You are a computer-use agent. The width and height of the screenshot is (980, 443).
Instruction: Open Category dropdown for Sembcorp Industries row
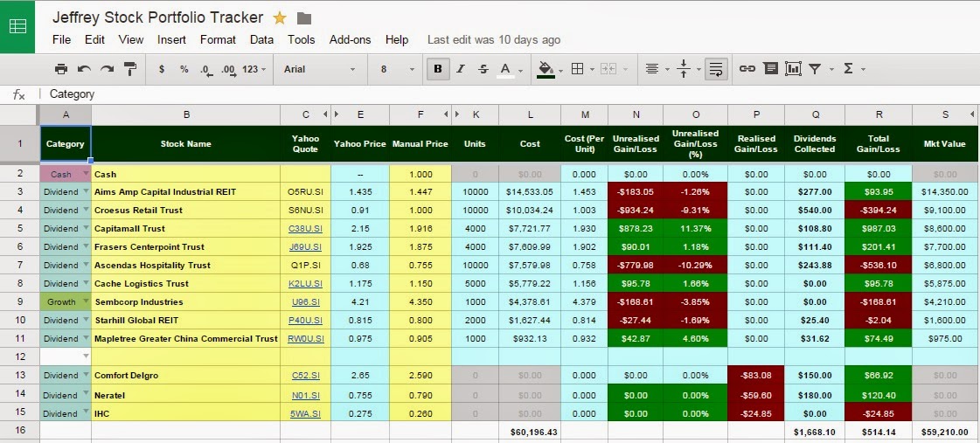pos(86,301)
